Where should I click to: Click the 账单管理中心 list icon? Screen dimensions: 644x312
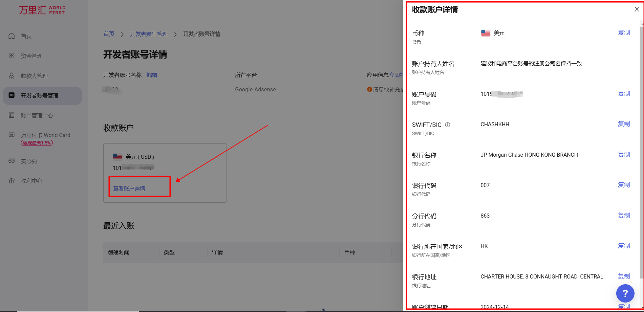coord(12,115)
